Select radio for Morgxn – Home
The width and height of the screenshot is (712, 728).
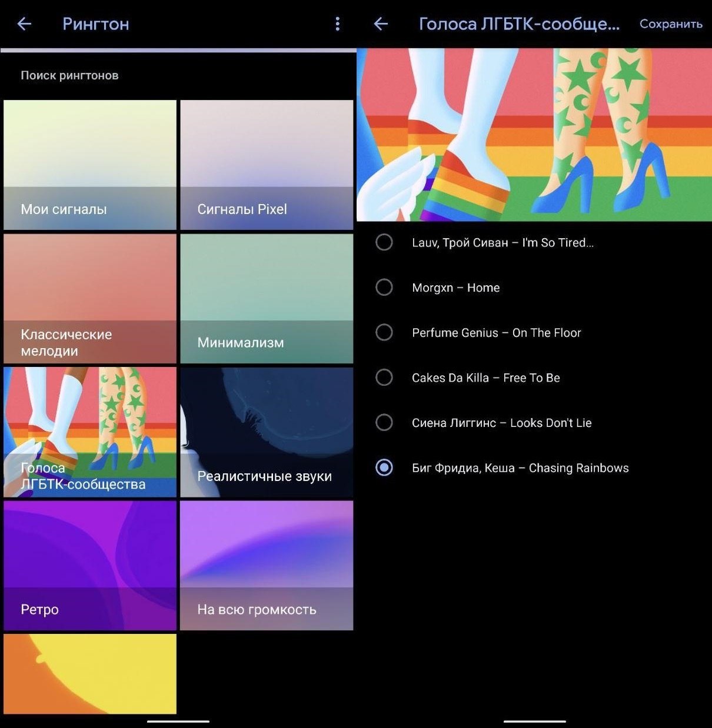(x=384, y=288)
